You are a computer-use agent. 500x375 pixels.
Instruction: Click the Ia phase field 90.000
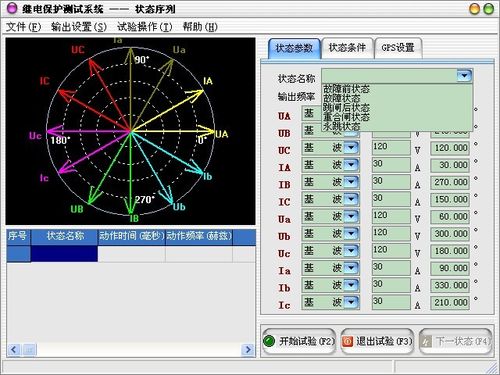tap(450, 268)
